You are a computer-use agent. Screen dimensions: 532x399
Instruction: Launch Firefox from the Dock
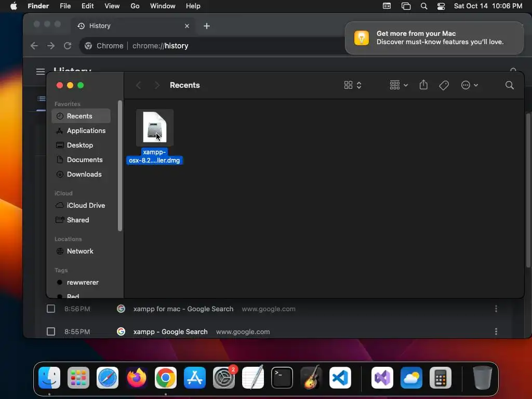(137, 378)
